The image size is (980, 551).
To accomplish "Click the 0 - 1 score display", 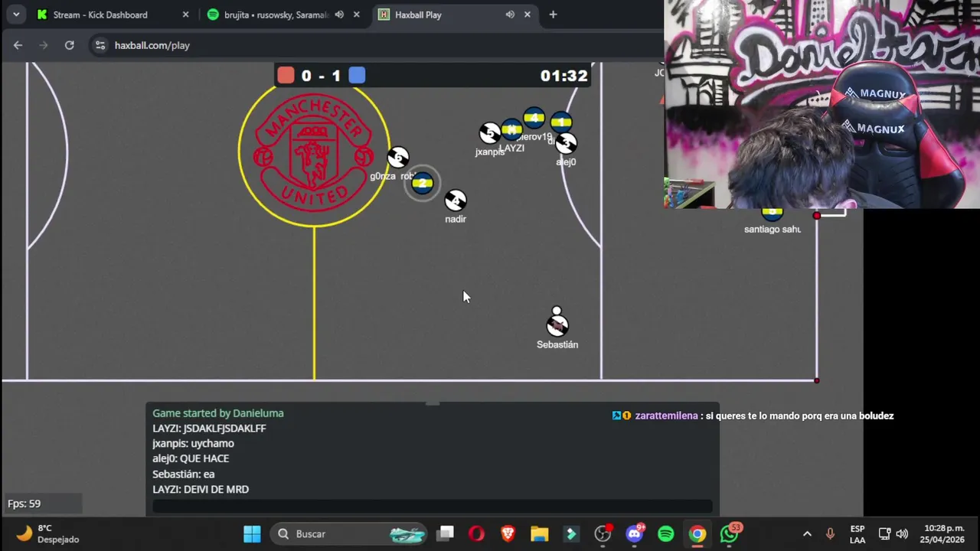I will [321, 76].
